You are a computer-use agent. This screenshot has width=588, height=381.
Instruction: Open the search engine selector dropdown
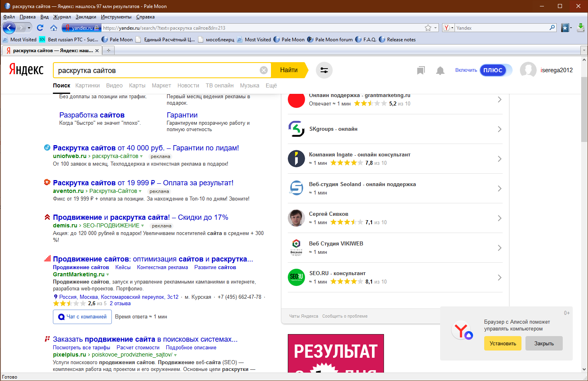coord(449,28)
